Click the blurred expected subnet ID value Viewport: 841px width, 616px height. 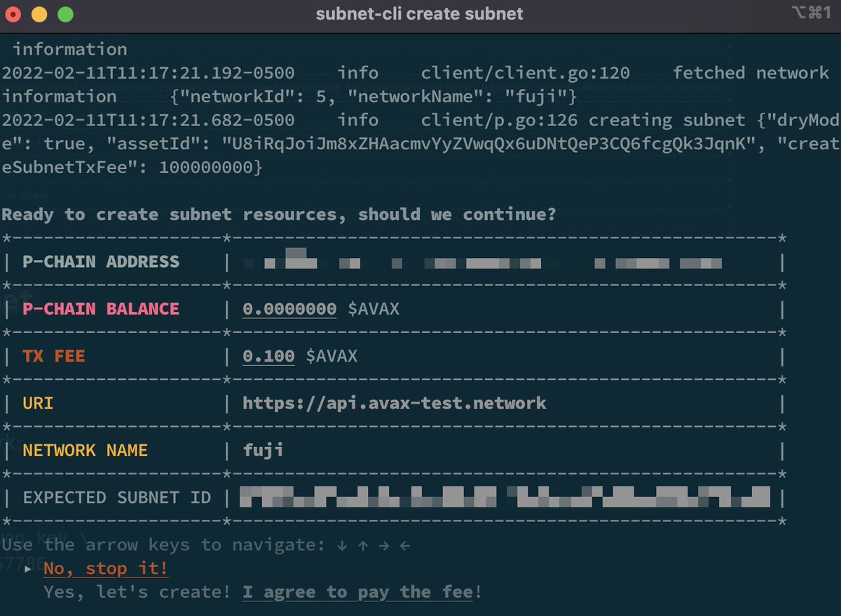pos(505,497)
